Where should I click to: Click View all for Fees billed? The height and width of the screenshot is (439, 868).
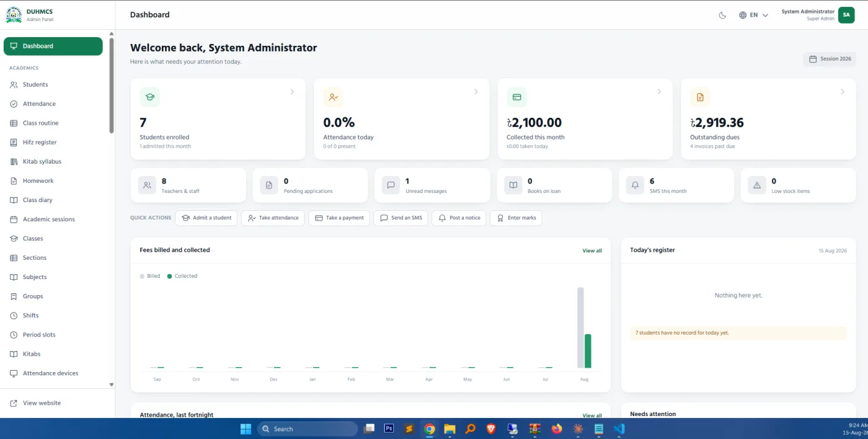click(592, 251)
